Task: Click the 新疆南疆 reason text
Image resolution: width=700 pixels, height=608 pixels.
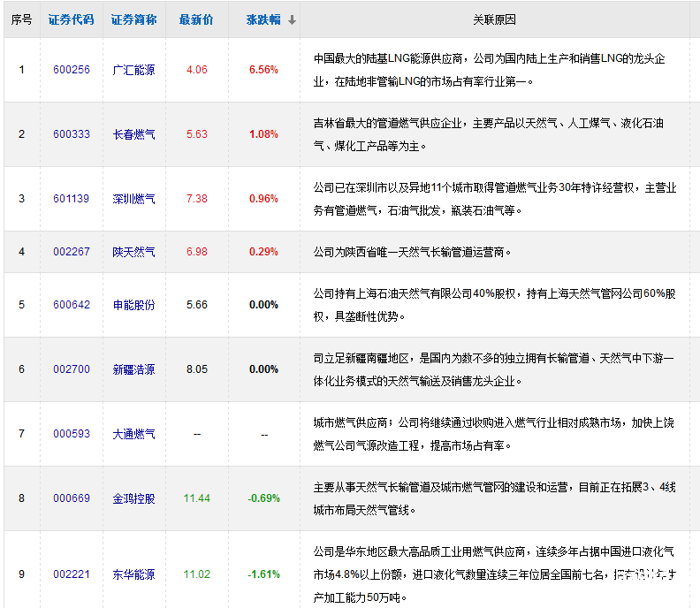Action: click(494, 369)
